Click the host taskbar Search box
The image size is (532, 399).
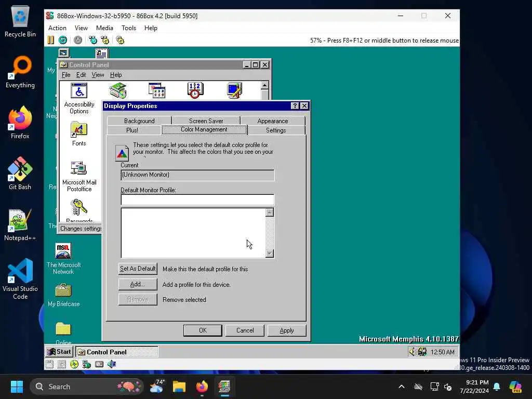pos(87,387)
